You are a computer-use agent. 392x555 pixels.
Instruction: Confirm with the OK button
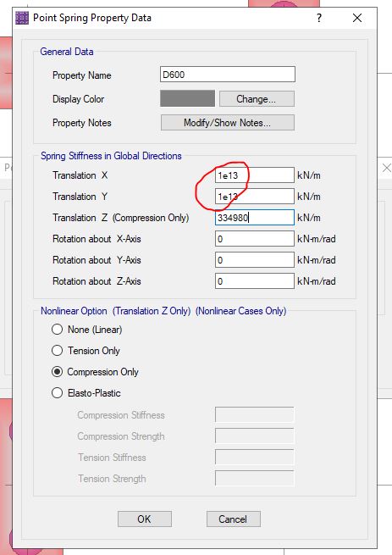(144, 519)
